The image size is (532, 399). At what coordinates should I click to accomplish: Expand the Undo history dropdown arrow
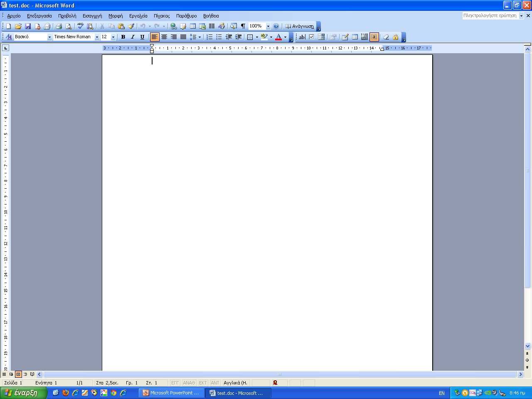click(x=150, y=26)
